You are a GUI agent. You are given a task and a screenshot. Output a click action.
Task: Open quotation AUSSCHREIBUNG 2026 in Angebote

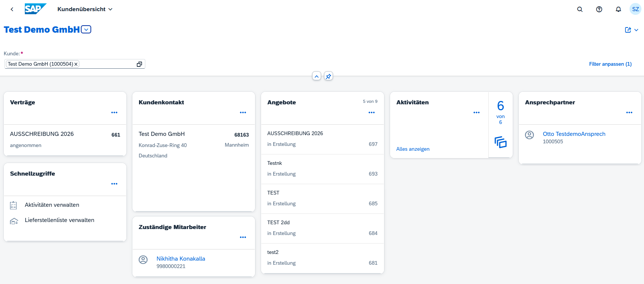tap(322, 139)
